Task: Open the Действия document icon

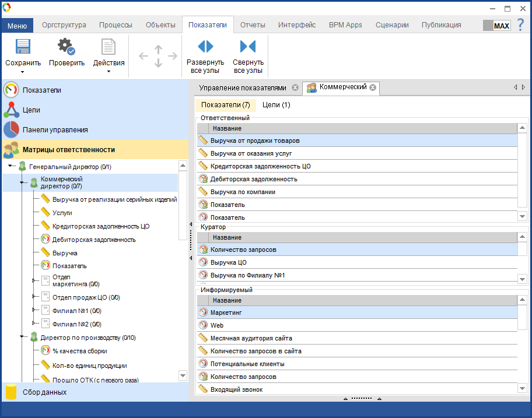Action: (x=108, y=47)
